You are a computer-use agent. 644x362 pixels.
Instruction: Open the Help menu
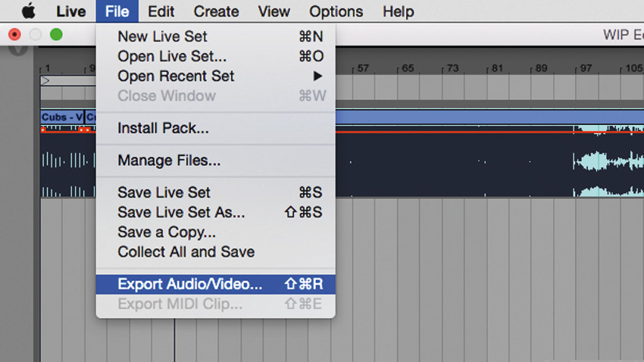(398, 11)
